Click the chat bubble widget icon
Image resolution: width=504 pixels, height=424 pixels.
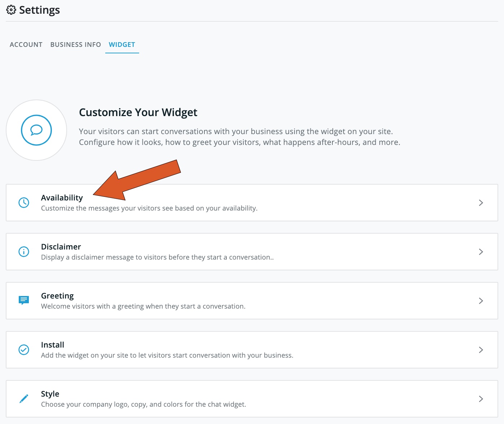pyautogui.click(x=36, y=130)
